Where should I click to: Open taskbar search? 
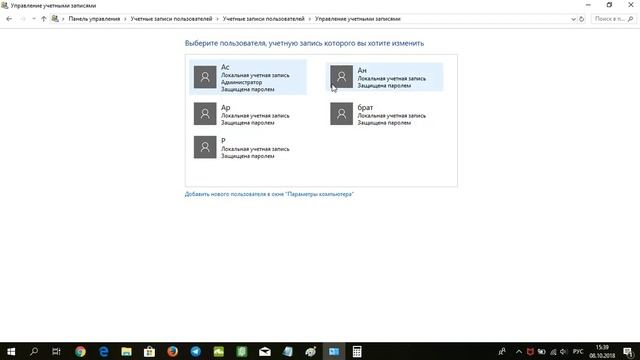(x=34, y=351)
